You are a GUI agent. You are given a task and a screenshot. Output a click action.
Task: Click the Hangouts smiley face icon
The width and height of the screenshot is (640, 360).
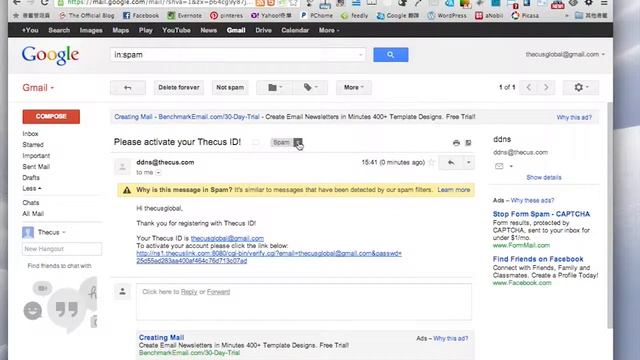coord(33,311)
